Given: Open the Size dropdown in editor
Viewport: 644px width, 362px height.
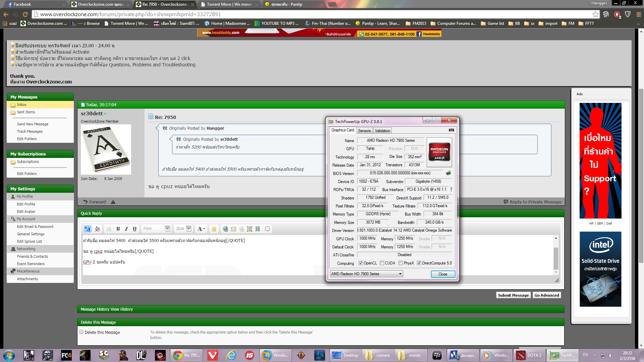Looking at the screenshot, I should tap(189, 229).
